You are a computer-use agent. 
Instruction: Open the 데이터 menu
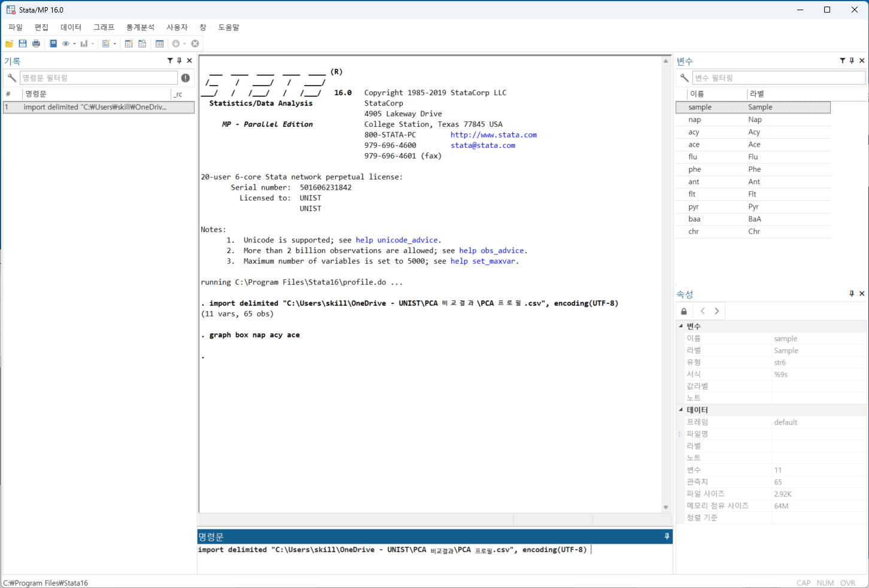coord(71,27)
